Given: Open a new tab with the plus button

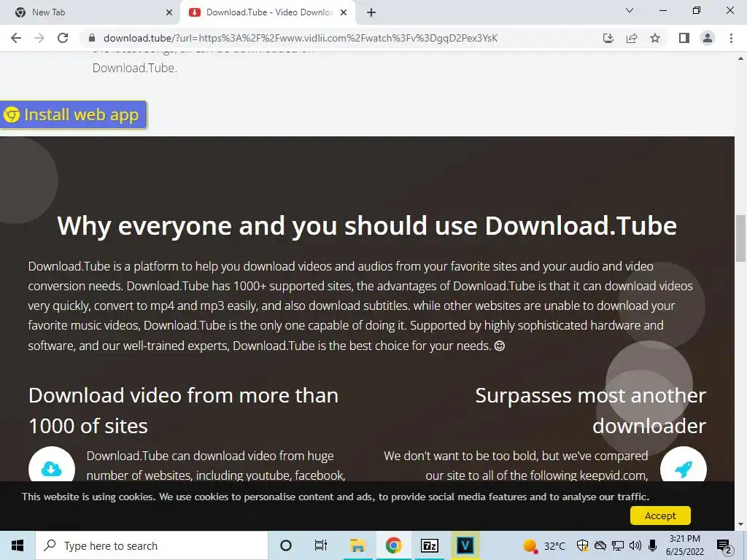Looking at the screenshot, I should tap(371, 12).
